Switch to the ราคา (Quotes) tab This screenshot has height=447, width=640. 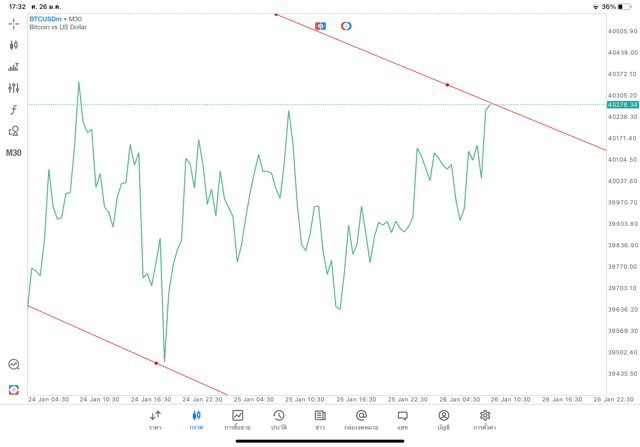pyautogui.click(x=155, y=419)
